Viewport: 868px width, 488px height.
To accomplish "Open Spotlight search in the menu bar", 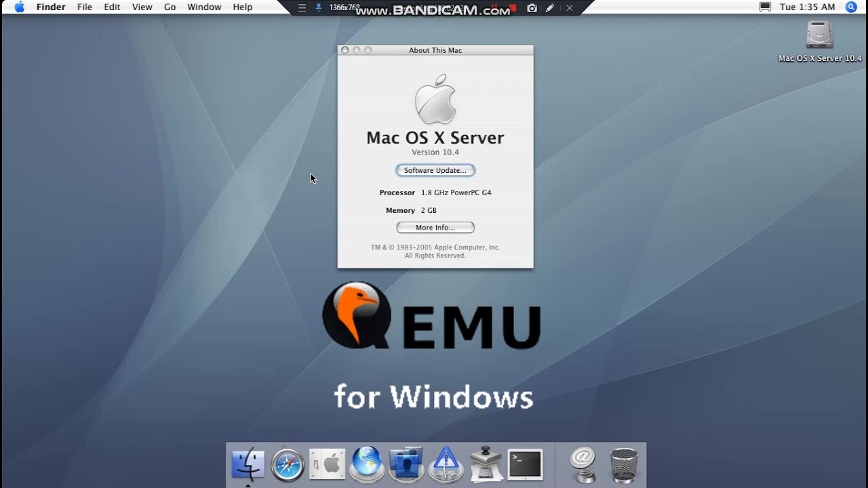I will [851, 7].
